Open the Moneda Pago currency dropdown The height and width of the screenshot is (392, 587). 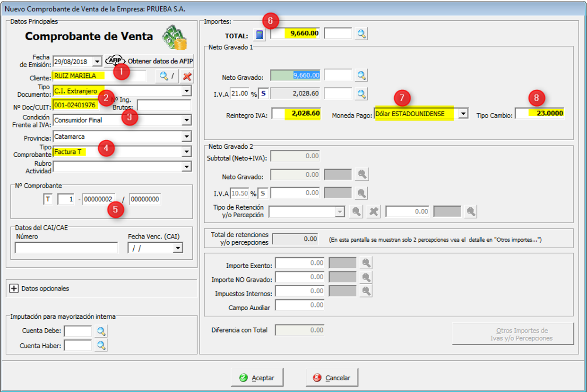tap(463, 114)
